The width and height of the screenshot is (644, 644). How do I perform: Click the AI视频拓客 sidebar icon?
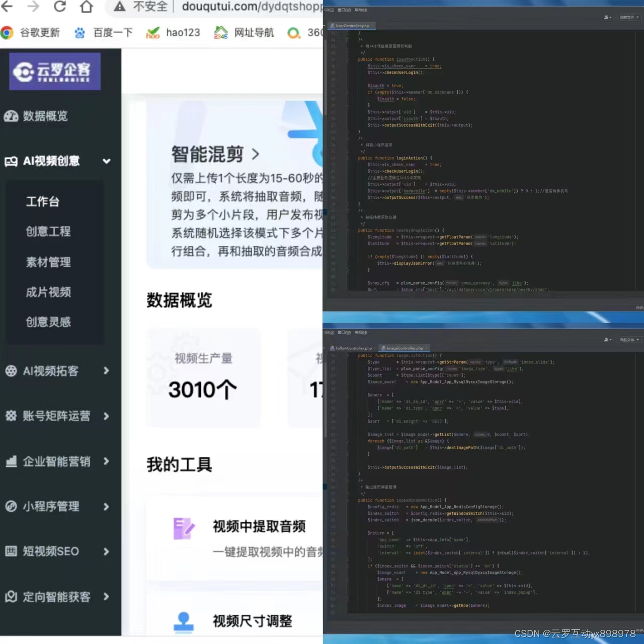click(11, 371)
